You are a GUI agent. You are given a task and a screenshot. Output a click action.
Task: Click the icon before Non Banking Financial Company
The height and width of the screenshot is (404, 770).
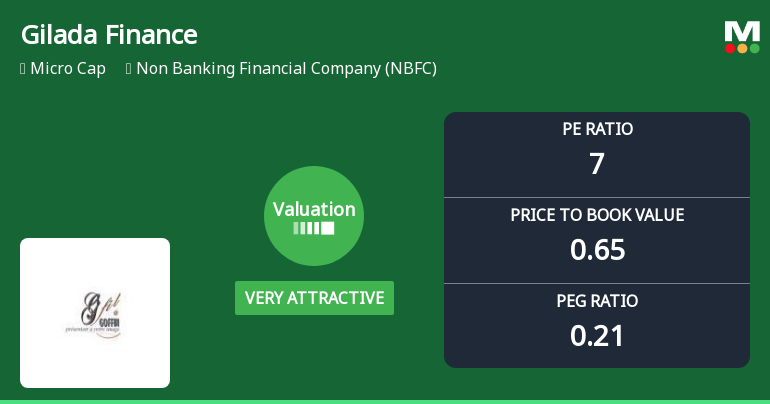(129, 69)
